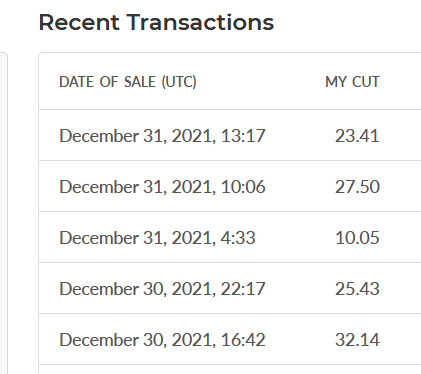Click the 25.43 cut amount
The image size is (421, 374).
357,289
